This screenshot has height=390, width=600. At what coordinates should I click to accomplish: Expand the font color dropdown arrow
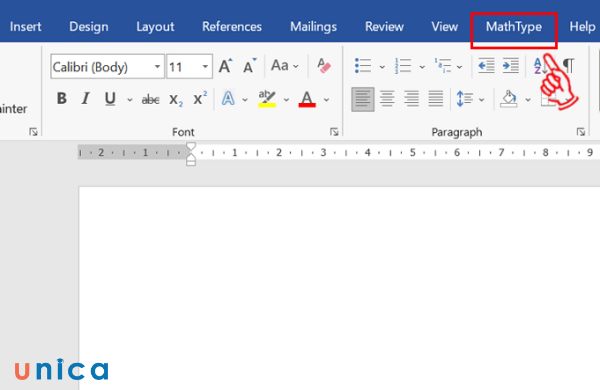pos(326,100)
